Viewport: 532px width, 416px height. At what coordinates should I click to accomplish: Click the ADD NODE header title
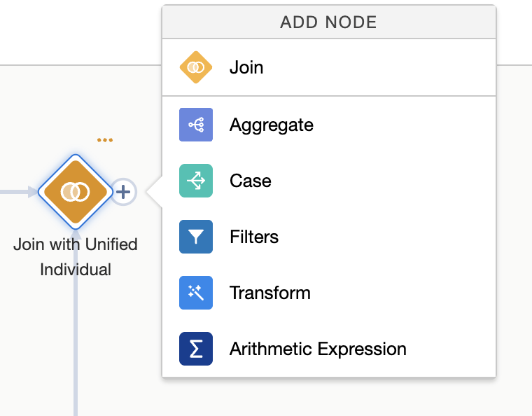coord(328,22)
